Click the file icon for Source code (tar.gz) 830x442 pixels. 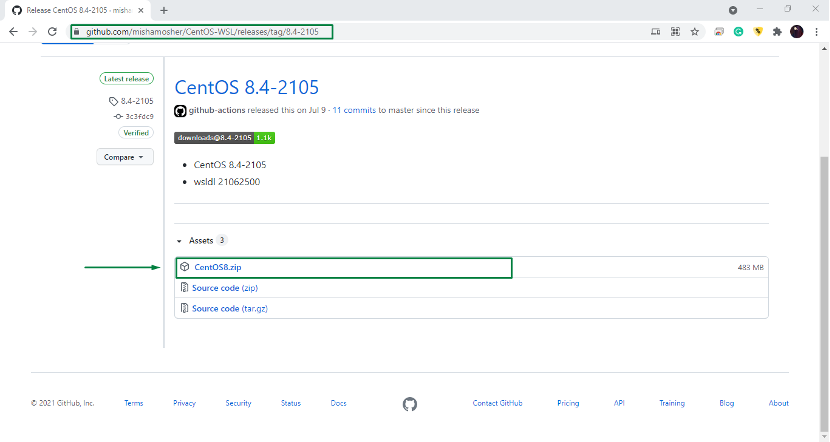[x=184, y=308]
